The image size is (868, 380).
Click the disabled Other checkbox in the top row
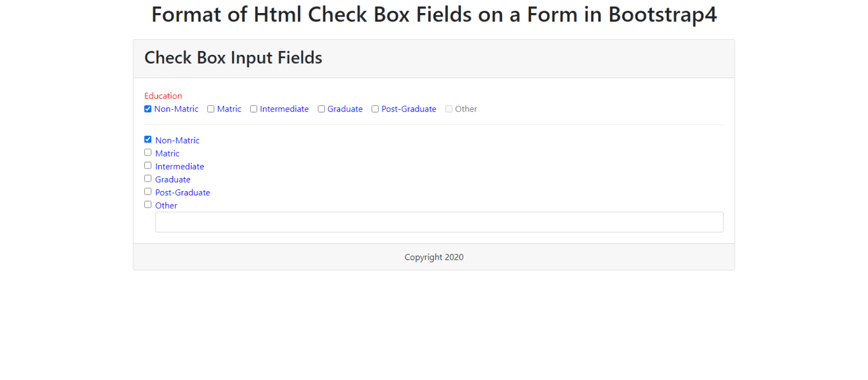pyautogui.click(x=449, y=109)
